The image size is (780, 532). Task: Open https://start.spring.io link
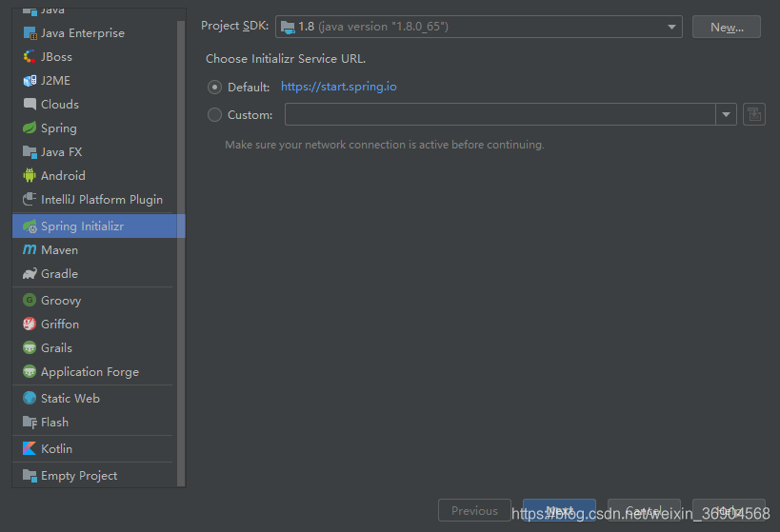339,87
